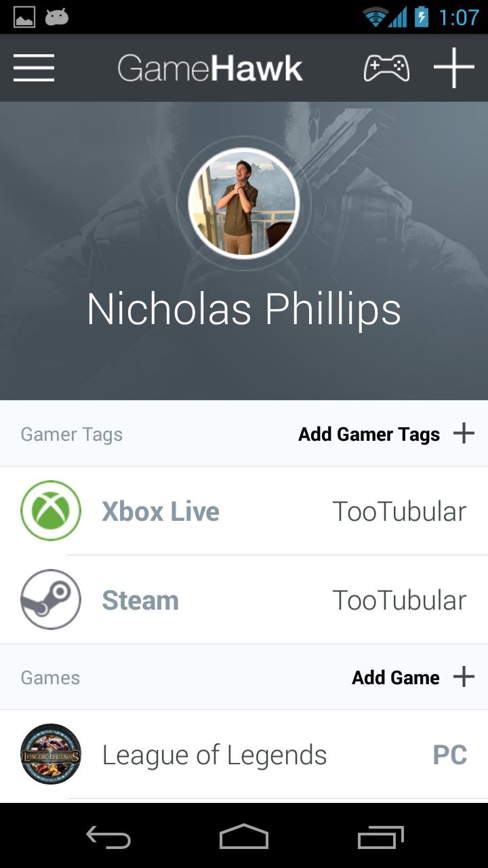Open the hamburger navigation menu
Screen dimensions: 488x868
point(34,68)
